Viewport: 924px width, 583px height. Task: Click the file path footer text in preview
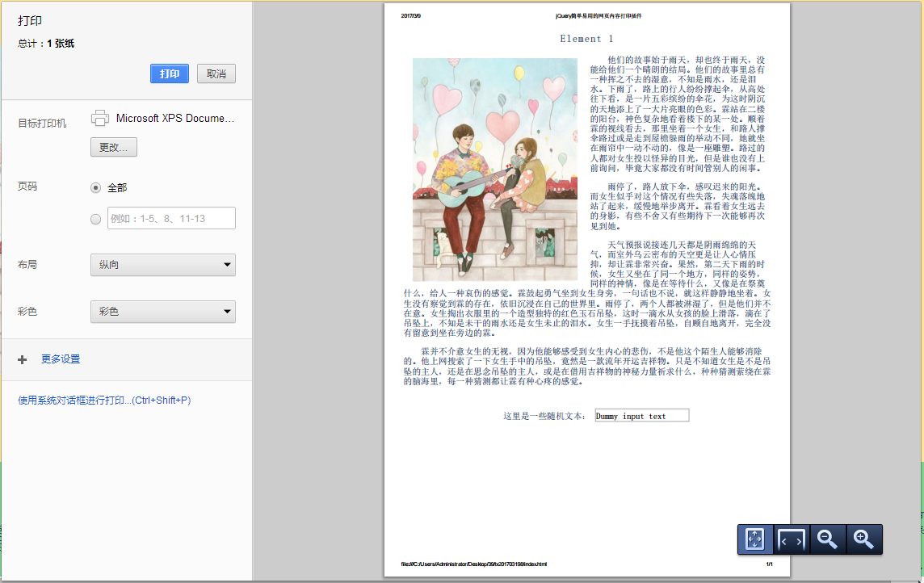click(x=474, y=564)
